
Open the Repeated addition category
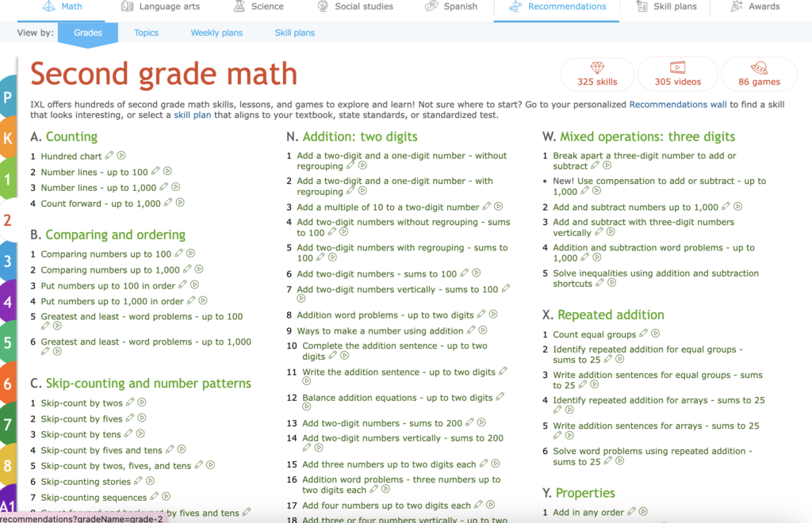click(x=611, y=315)
